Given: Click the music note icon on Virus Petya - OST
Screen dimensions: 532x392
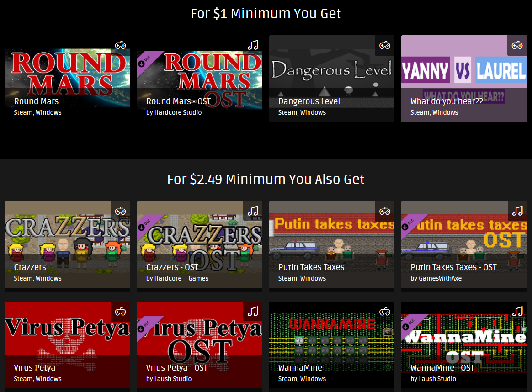Looking at the screenshot, I should click(x=253, y=311).
